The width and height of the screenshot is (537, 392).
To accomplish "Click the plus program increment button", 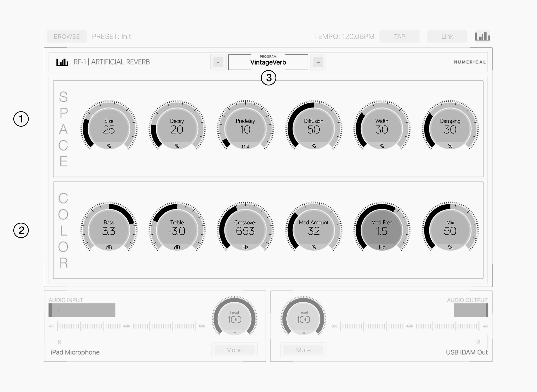I will click(x=318, y=62).
